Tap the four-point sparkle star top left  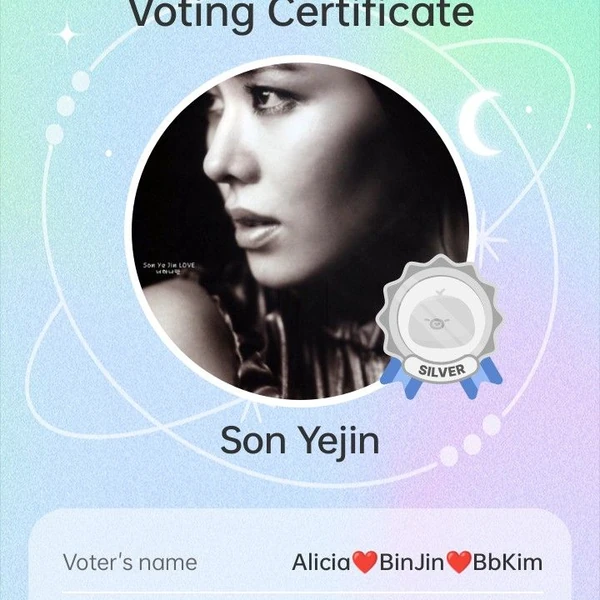coord(67,34)
